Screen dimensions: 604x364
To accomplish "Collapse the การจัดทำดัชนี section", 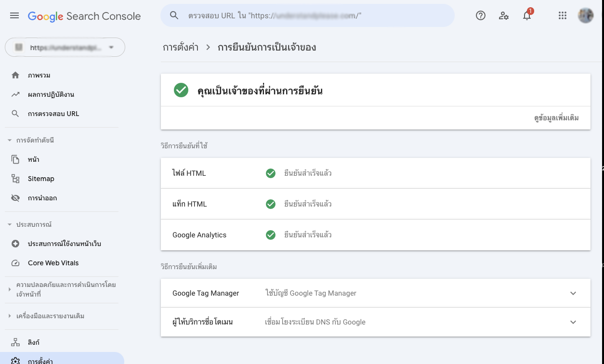I will tap(10, 141).
